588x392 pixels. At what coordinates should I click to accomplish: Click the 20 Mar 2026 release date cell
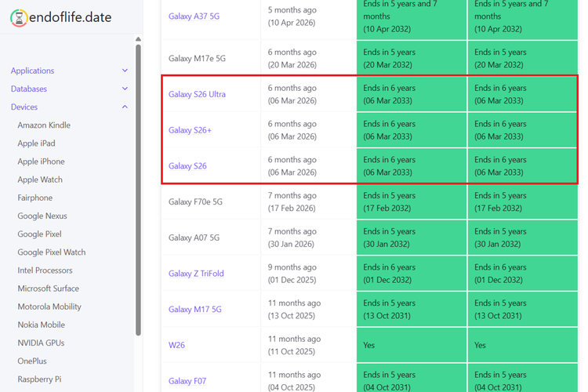pyautogui.click(x=309, y=59)
